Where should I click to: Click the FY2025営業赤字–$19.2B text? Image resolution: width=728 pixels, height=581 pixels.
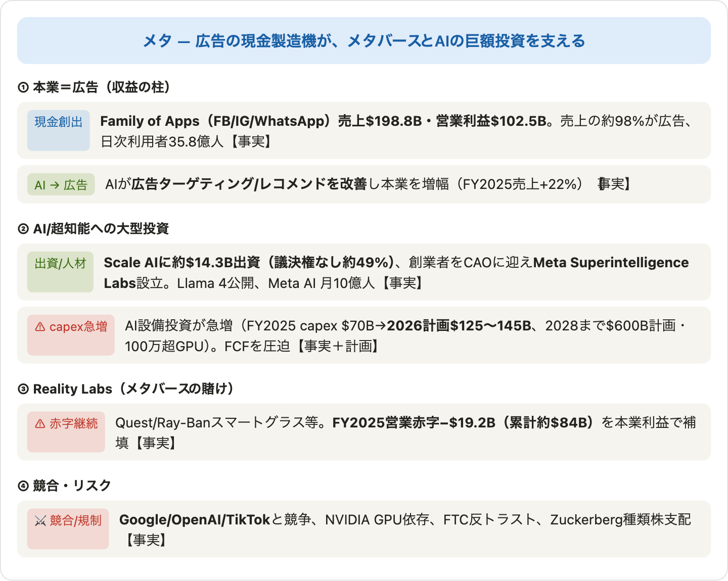(414, 423)
